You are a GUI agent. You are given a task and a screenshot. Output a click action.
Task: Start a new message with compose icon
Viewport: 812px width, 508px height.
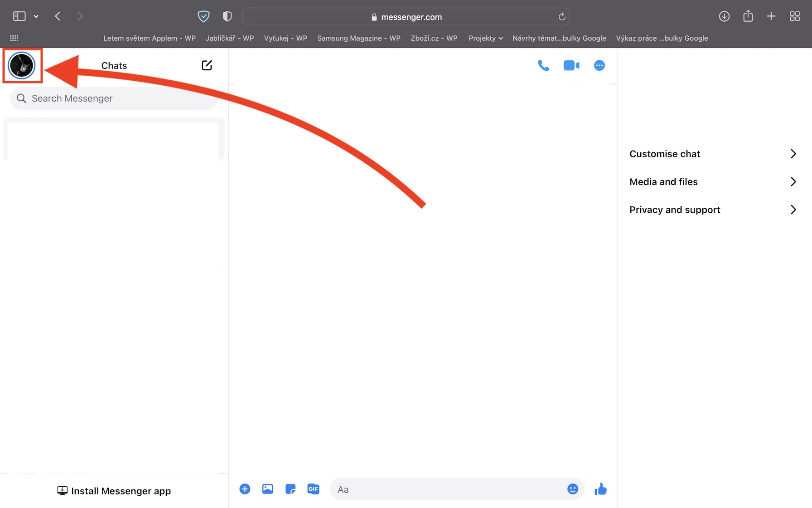click(207, 65)
